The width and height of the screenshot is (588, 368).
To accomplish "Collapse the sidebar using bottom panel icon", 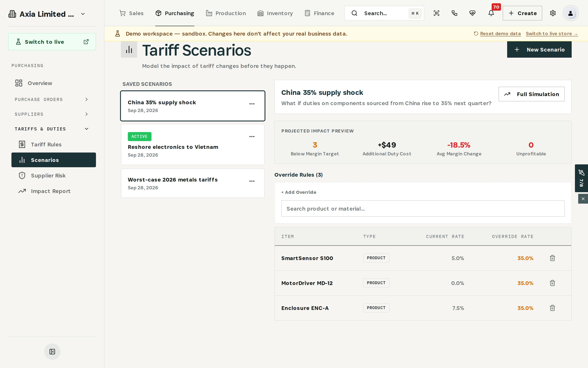I will tap(52, 351).
